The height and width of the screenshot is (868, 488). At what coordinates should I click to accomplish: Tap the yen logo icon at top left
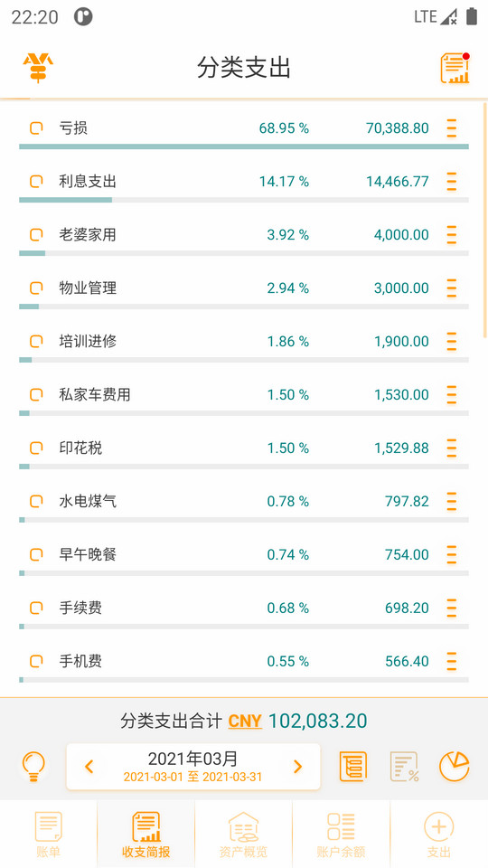point(38,68)
